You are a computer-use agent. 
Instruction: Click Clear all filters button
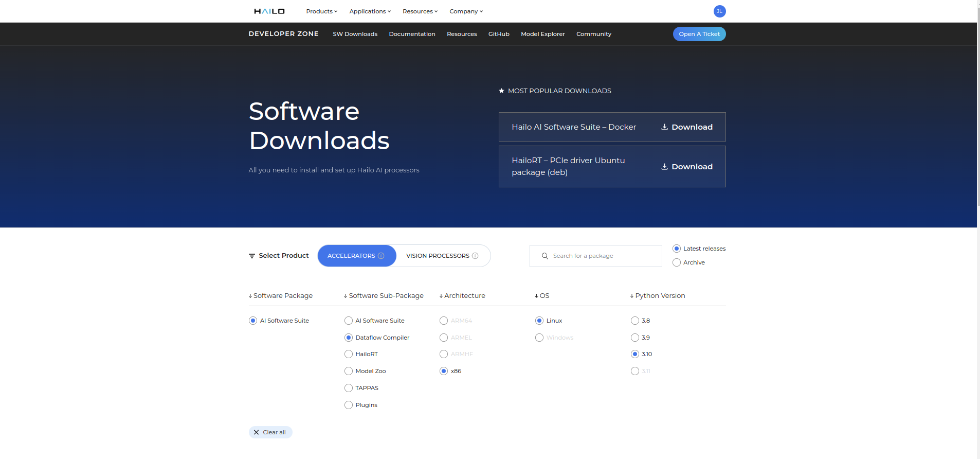270,432
